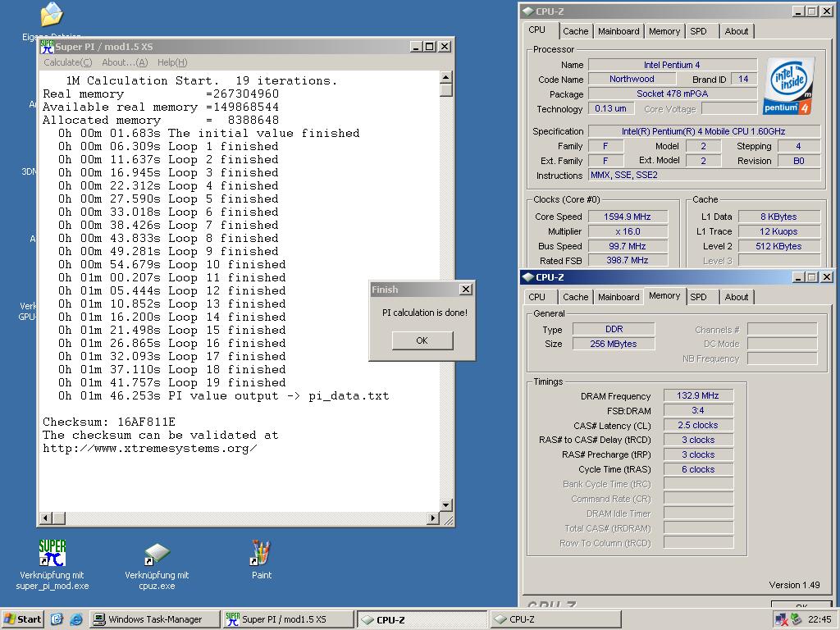Switch to Cache tab in lower CPU-Z
Screen dimensions: 840x630
point(575,297)
